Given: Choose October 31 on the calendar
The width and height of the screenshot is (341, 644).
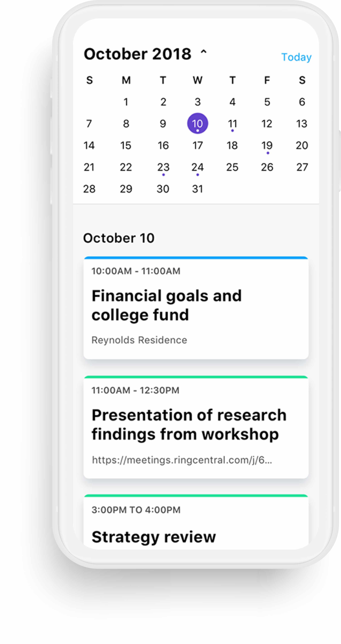Looking at the screenshot, I should [x=197, y=189].
